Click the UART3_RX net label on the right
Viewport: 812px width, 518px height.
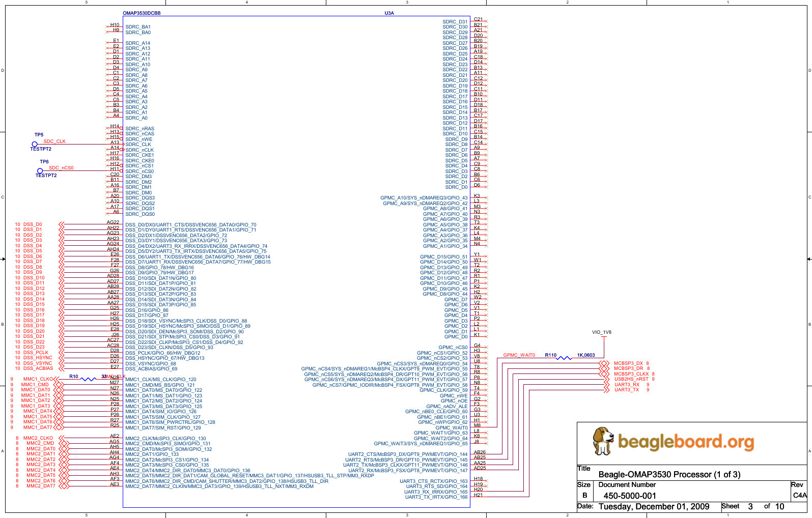point(627,385)
